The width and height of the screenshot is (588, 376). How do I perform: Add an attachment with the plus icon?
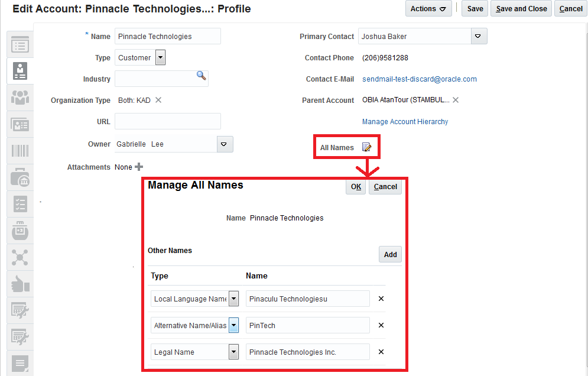(x=139, y=167)
